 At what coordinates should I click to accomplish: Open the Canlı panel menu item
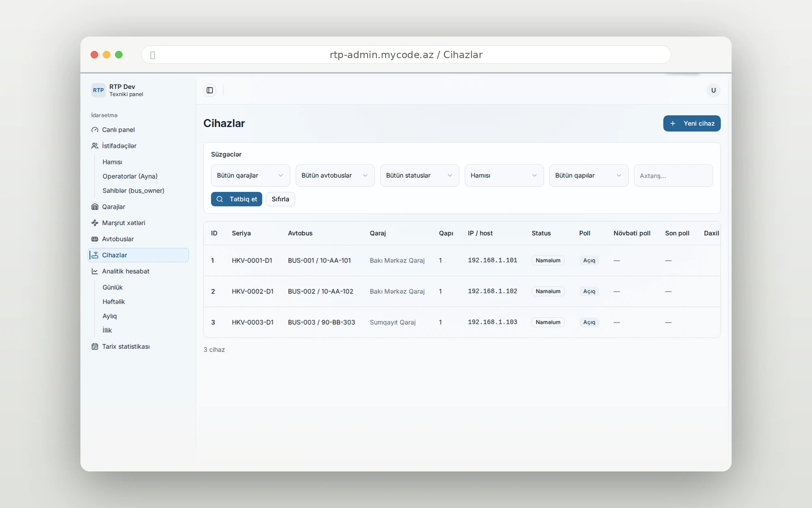[138, 130]
